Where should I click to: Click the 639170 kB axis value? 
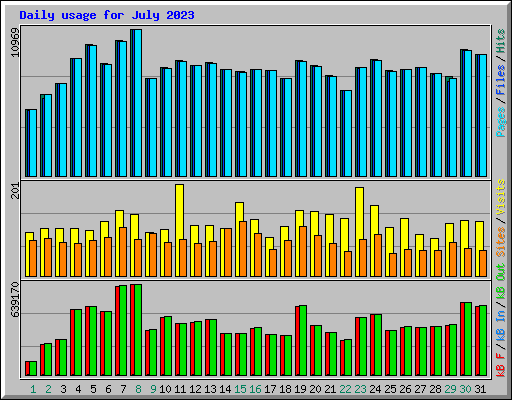click(15, 300)
